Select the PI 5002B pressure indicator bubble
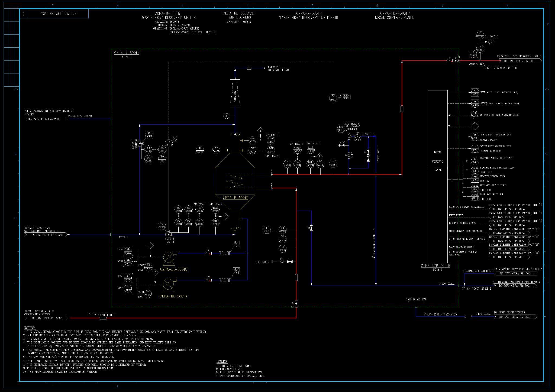This screenshot has height=392, width=555. point(287,163)
